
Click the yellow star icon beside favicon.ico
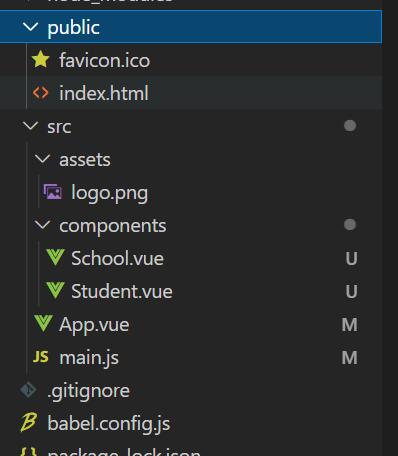(41, 59)
